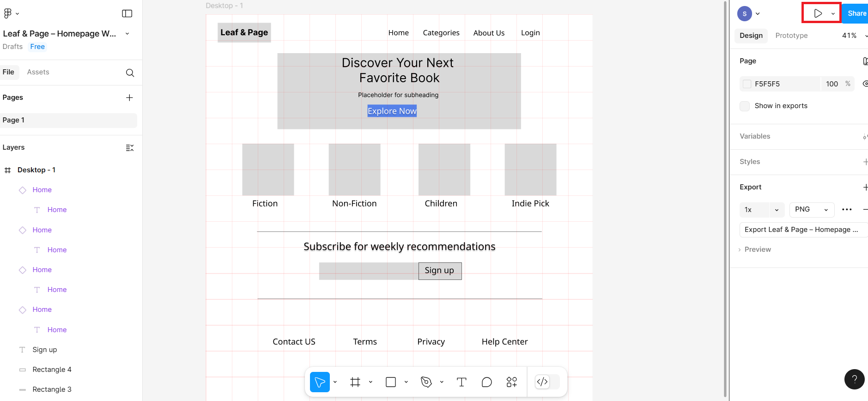Expand file name dropdown chevron

(x=127, y=34)
